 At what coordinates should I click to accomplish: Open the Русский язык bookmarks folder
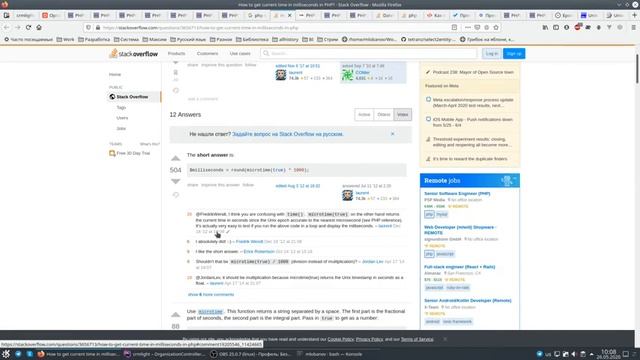(188, 40)
